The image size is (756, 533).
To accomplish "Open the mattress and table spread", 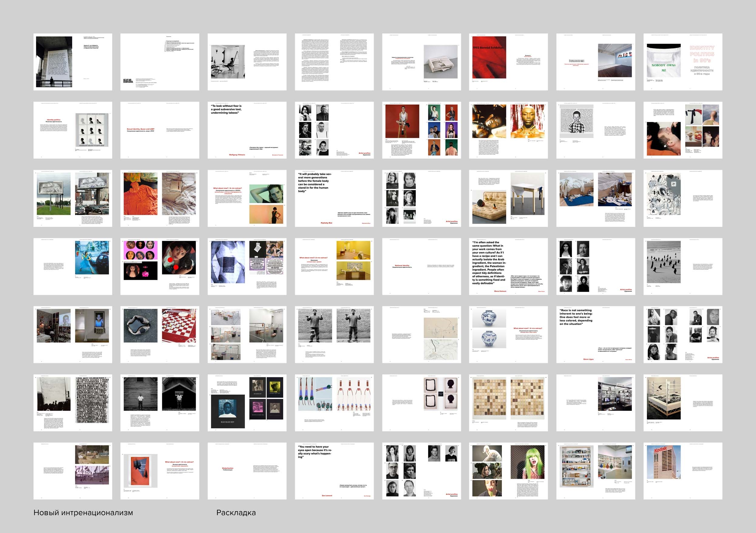I will pos(508,198).
